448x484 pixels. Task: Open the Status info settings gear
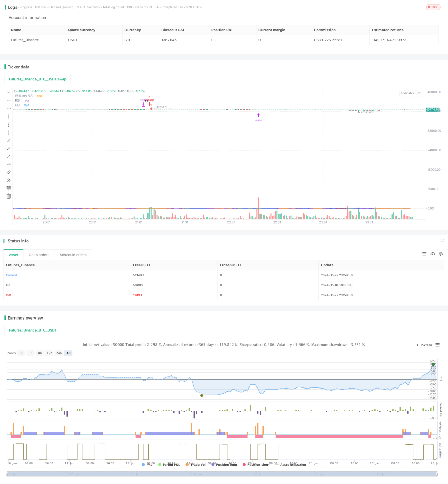441,254
